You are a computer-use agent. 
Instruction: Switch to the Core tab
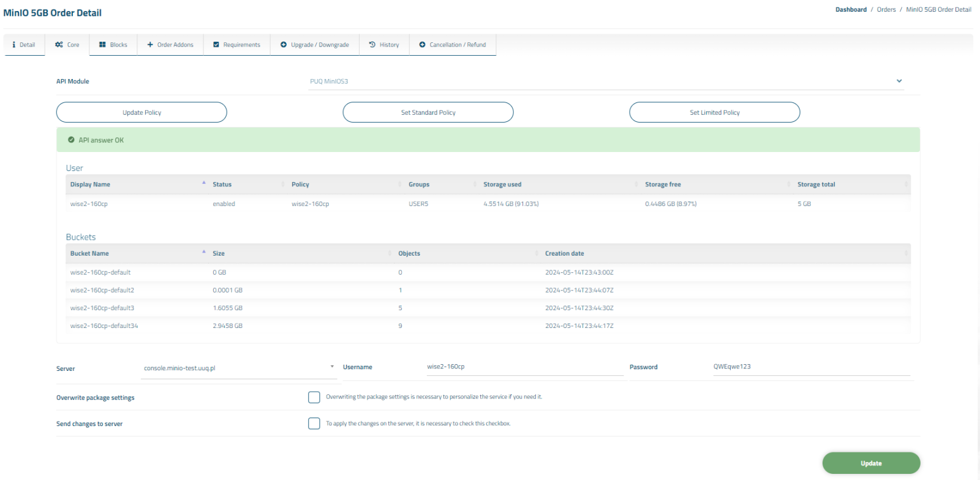pyautogui.click(x=67, y=45)
